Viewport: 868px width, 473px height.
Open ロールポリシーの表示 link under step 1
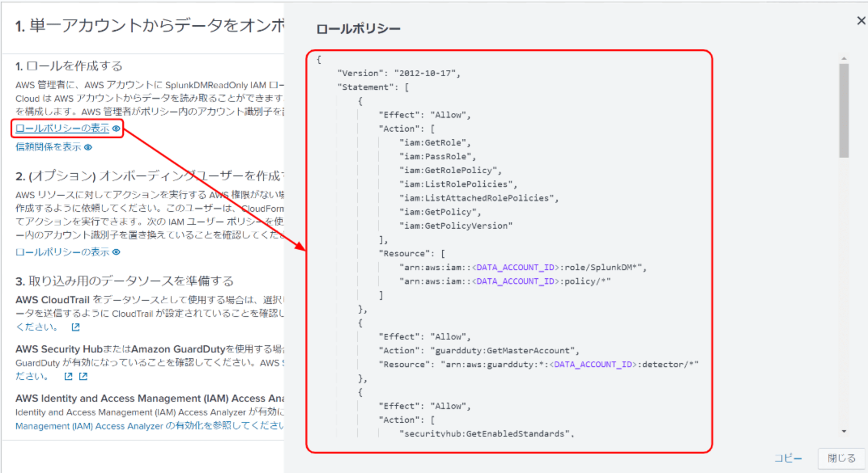point(62,128)
